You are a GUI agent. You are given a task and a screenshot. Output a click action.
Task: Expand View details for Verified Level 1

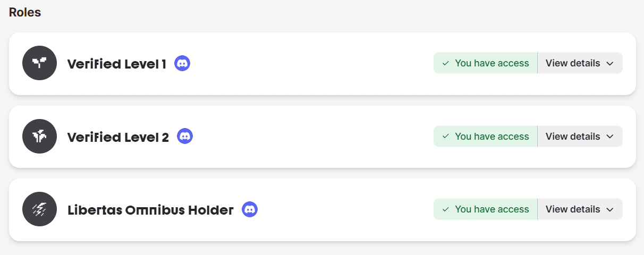580,63
